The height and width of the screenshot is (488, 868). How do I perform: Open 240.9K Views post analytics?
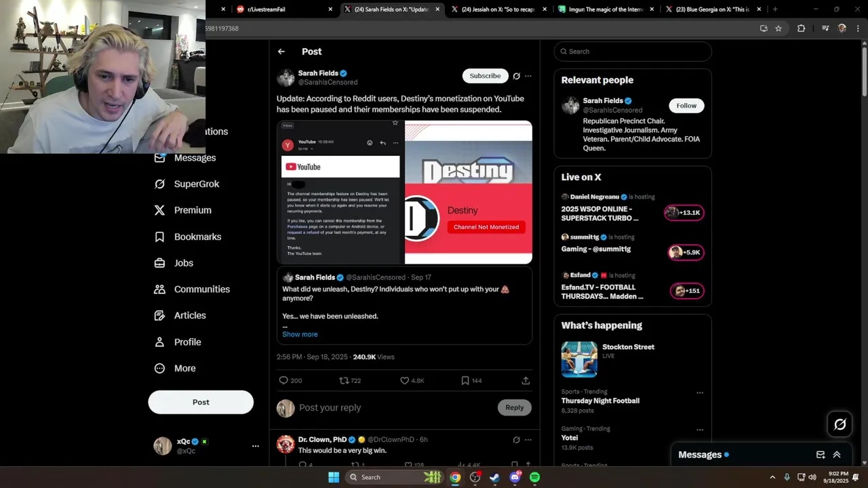374,357
